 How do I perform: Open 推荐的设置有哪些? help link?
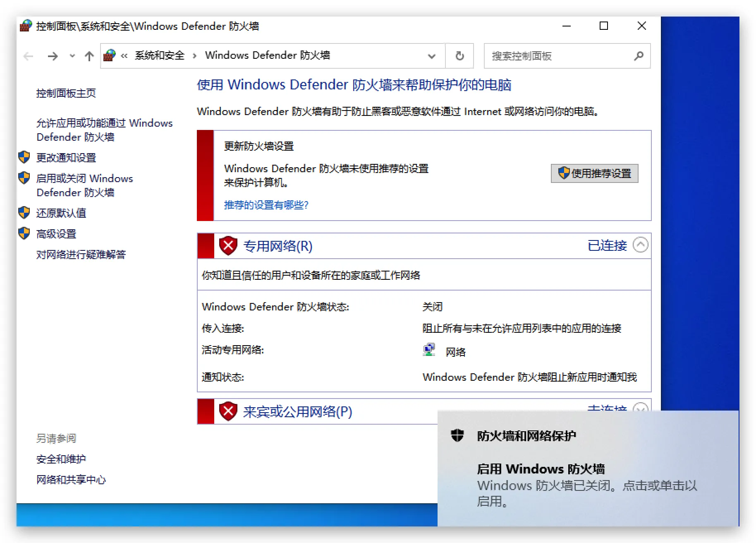coord(266,205)
